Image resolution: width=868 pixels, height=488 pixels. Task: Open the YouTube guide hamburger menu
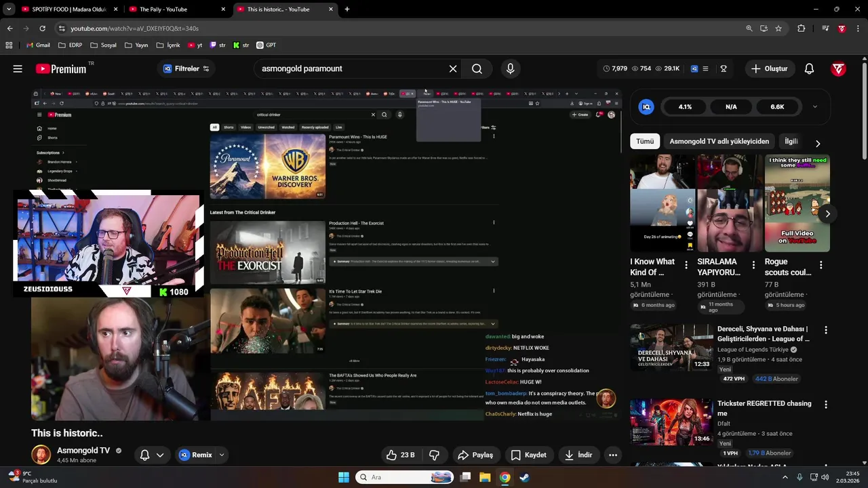pos(18,68)
